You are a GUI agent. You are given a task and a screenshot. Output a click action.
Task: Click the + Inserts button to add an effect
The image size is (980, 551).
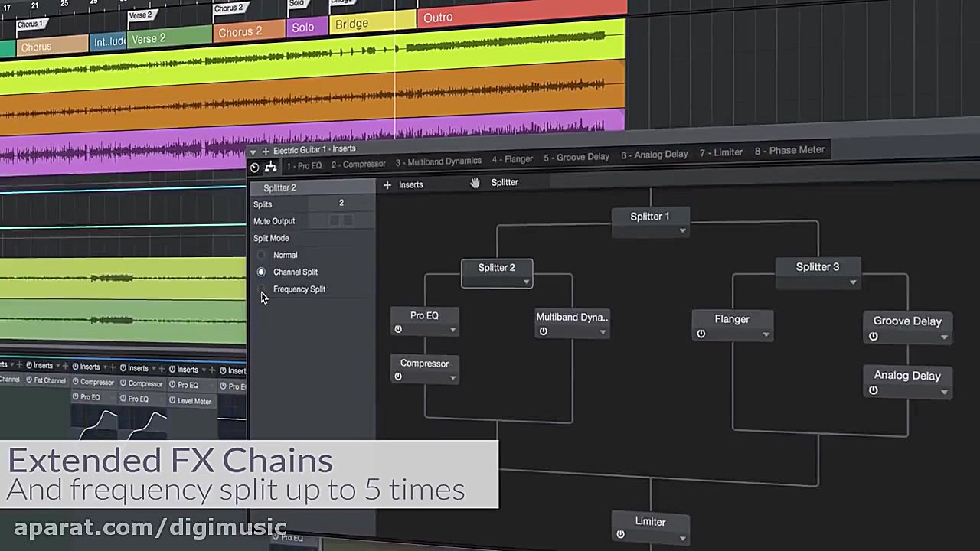click(x=404, y=184)
